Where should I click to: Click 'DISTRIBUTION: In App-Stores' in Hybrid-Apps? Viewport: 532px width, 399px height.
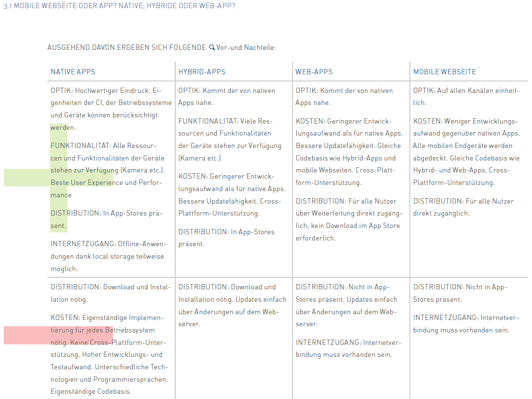pyautogui.click(x=226, y=232)
